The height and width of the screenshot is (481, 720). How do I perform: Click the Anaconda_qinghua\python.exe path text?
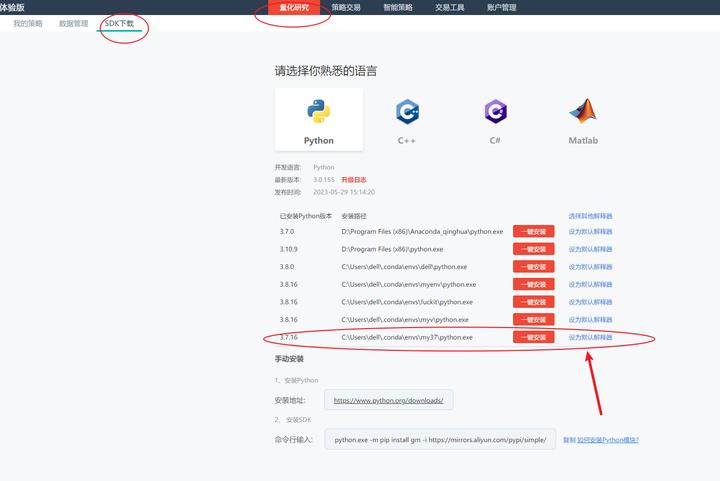click(x=422, y=231)
